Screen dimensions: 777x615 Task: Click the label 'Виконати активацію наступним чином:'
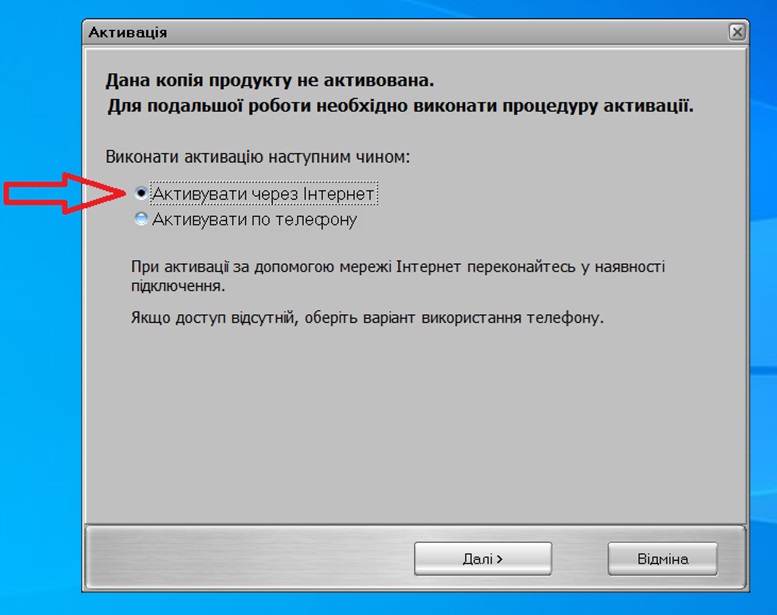pyautogui.click(x=258, y=157)
